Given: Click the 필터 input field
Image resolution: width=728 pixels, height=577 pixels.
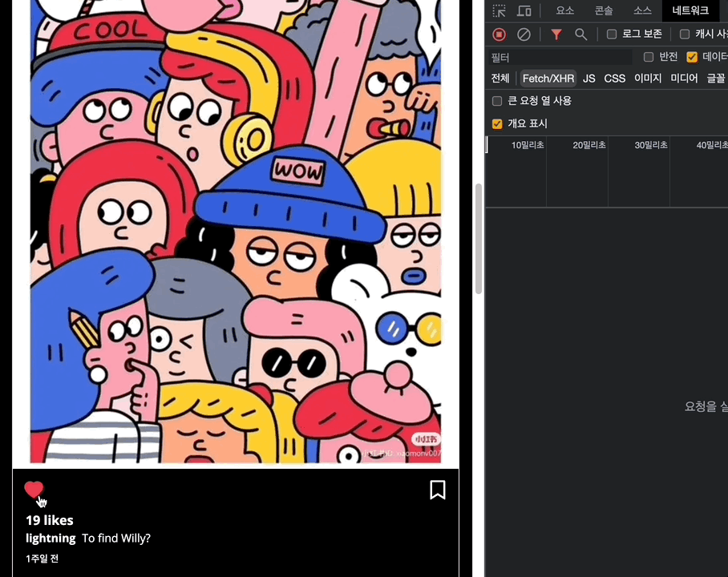Looking at the screenshot, I should coord(560,57).
